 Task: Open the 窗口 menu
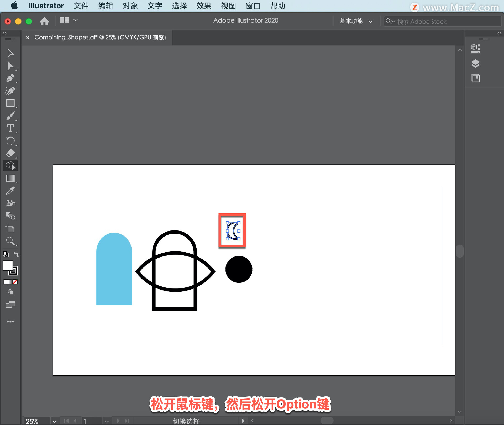(x=253, y=6)
